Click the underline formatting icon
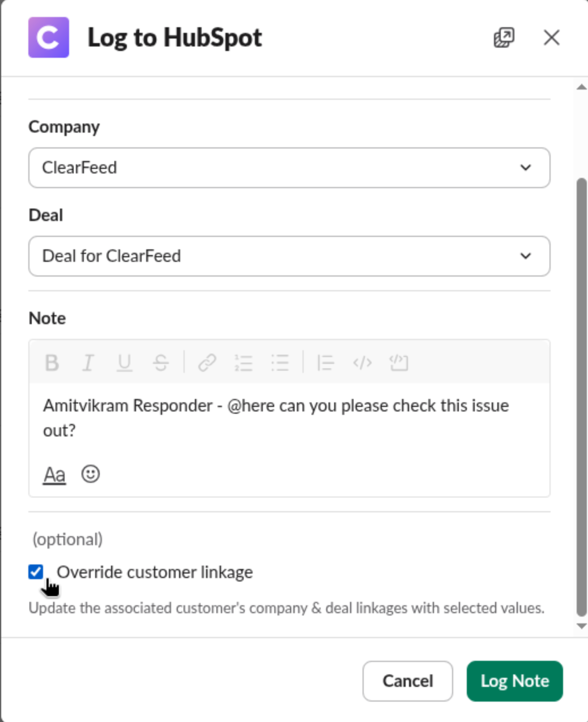The width and height of the screenshot is (588, 722). pyautogui.click(x=125, y=363)
